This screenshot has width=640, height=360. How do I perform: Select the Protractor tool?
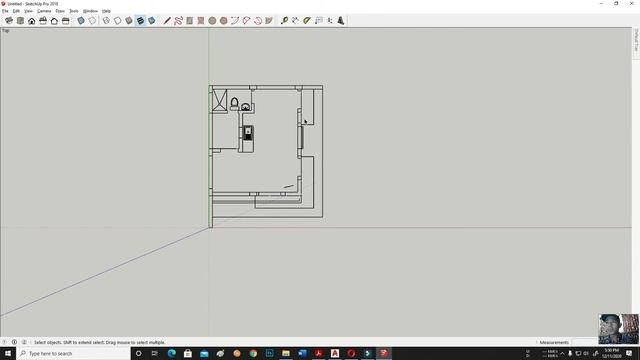[x=307, y=20]
